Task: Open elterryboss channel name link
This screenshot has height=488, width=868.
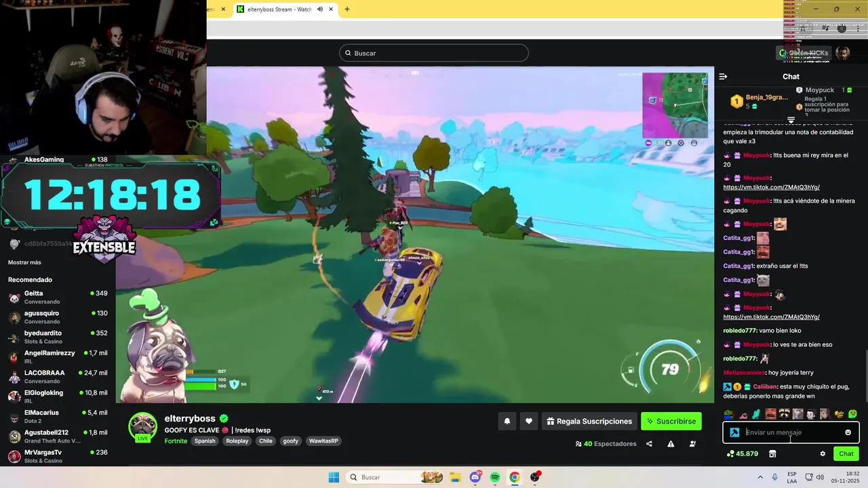Action: coord(190,419)
